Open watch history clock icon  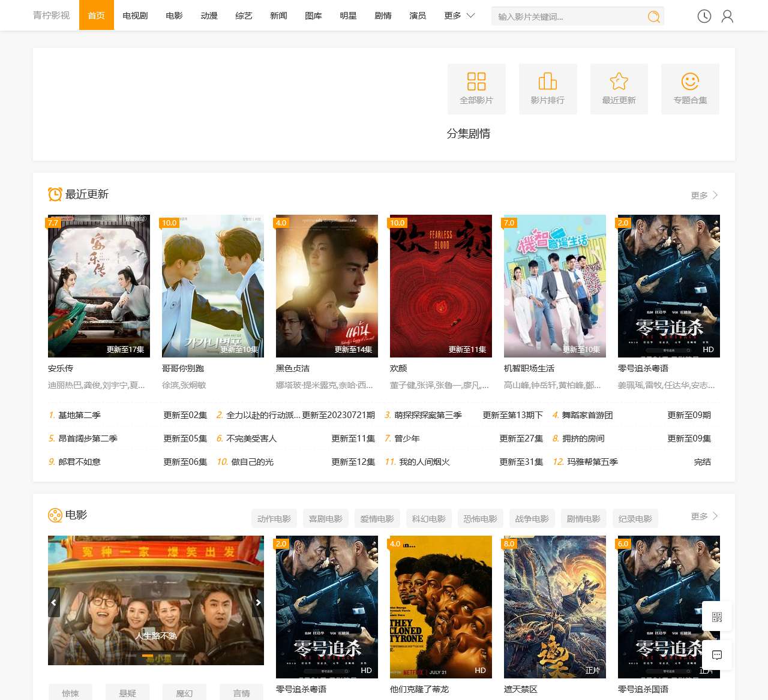(704, 16)
